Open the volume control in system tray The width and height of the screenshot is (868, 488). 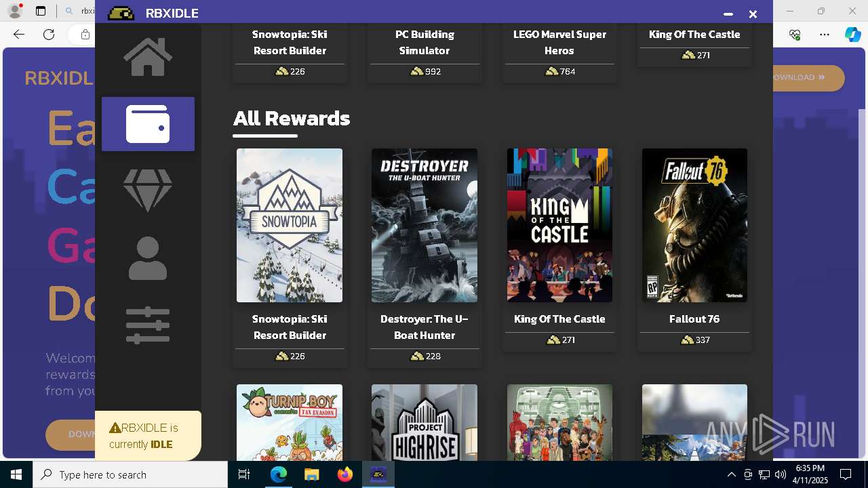coord(781,474)
